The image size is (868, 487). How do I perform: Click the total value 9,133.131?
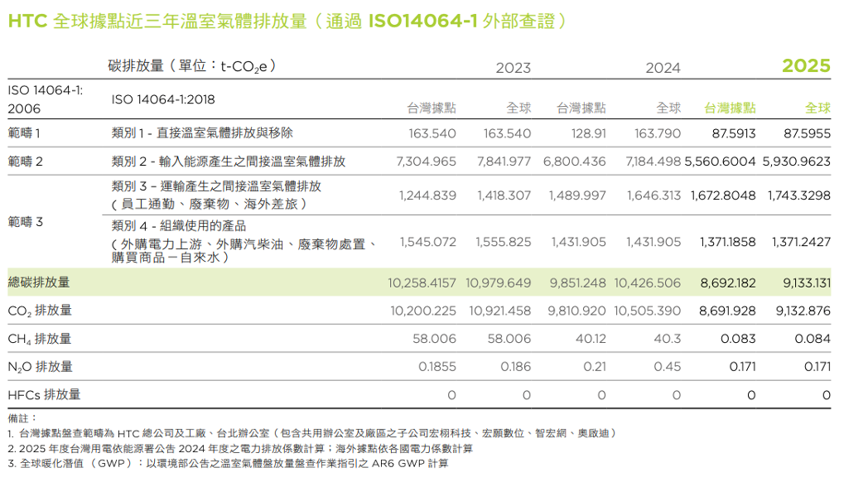[807, 283]
